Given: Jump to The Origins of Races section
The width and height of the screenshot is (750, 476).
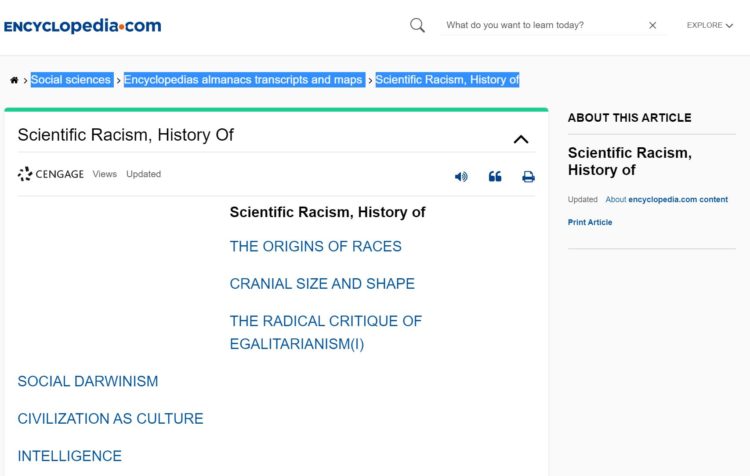Looking at the screenshot, I should click(316, 246).
